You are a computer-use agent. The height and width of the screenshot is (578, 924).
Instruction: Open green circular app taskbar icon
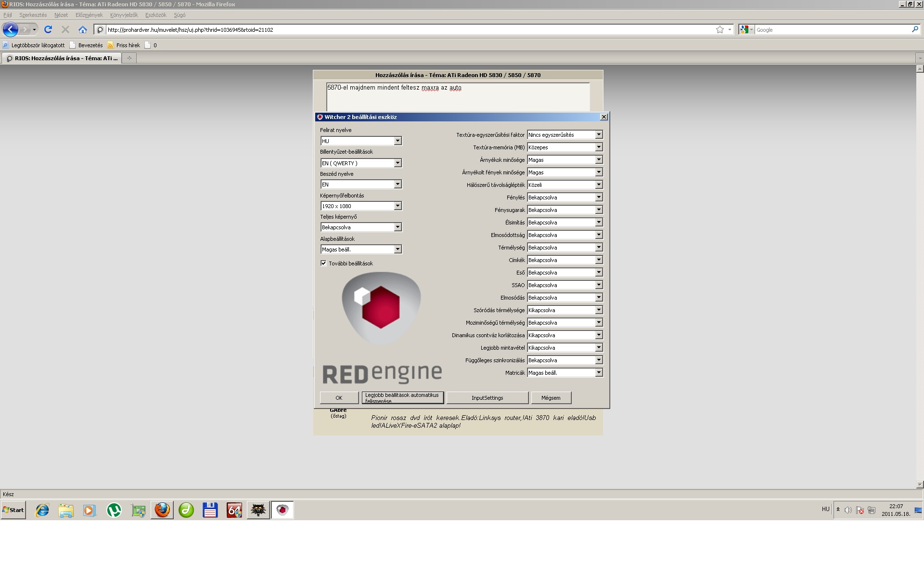pos(186,510)
